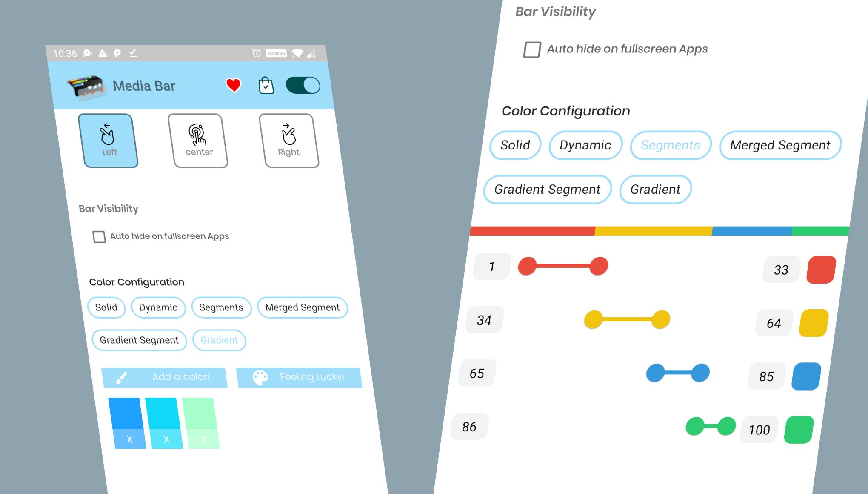The image size is (868, 494).
Task: Enable Auto hide on fullscreen Apps checkbox
Action: point(98,236)
